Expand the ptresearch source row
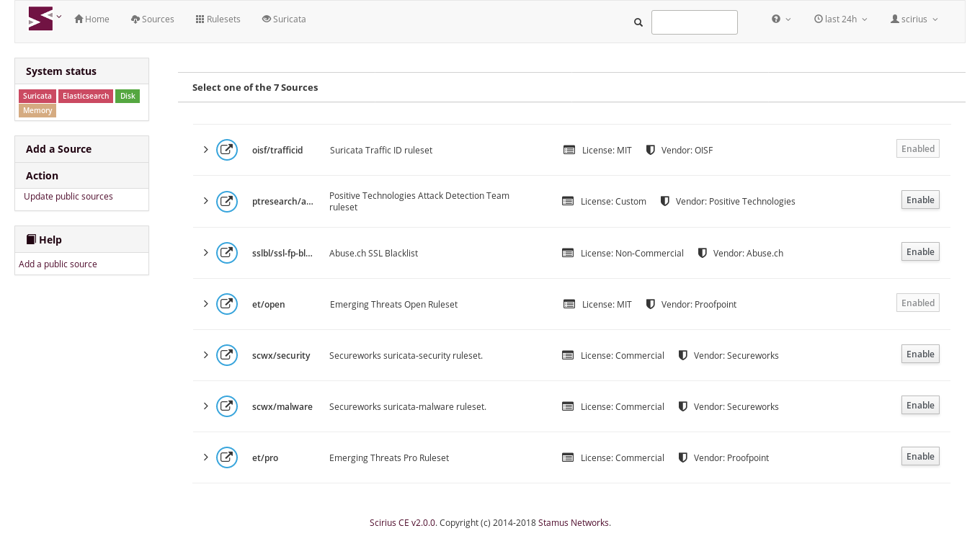The image size is (980, 536). (205, 201)
